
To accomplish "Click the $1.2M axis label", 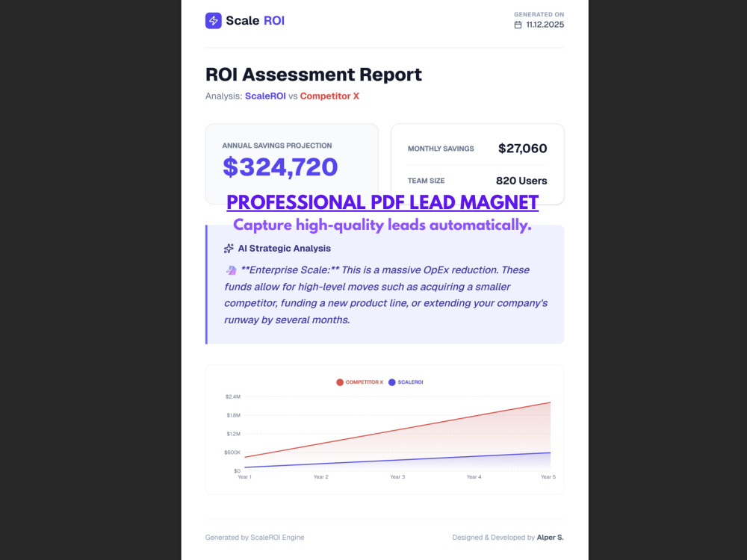I will [233, 434].
